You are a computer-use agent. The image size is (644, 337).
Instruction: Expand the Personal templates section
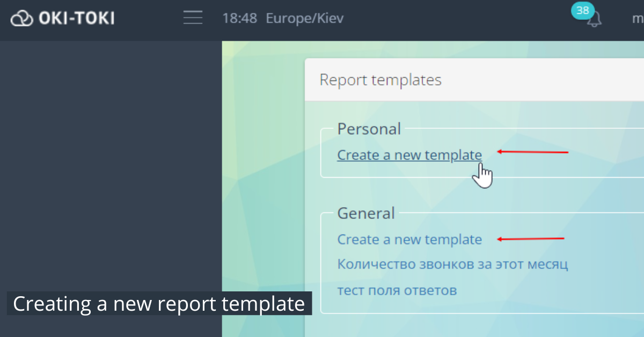[369, 129]
